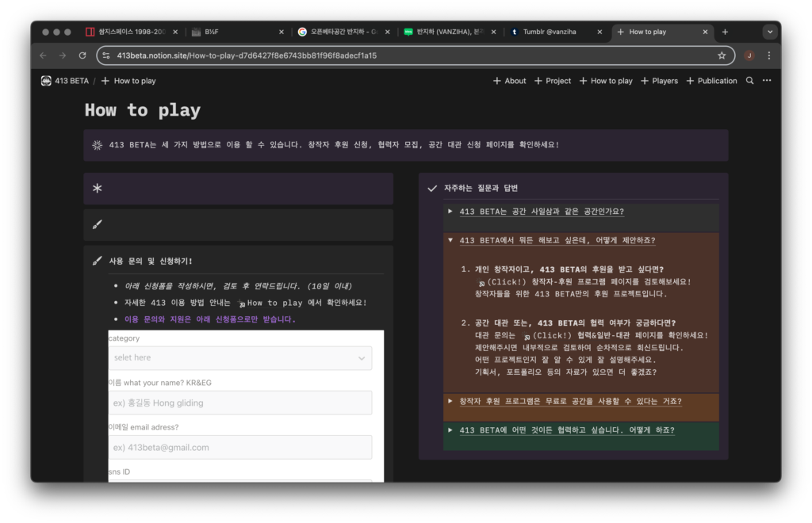812x523 pixels.
Task: Open the category 'selet here' dropdown
Action: pyautogui.click(x=240, y=358)
